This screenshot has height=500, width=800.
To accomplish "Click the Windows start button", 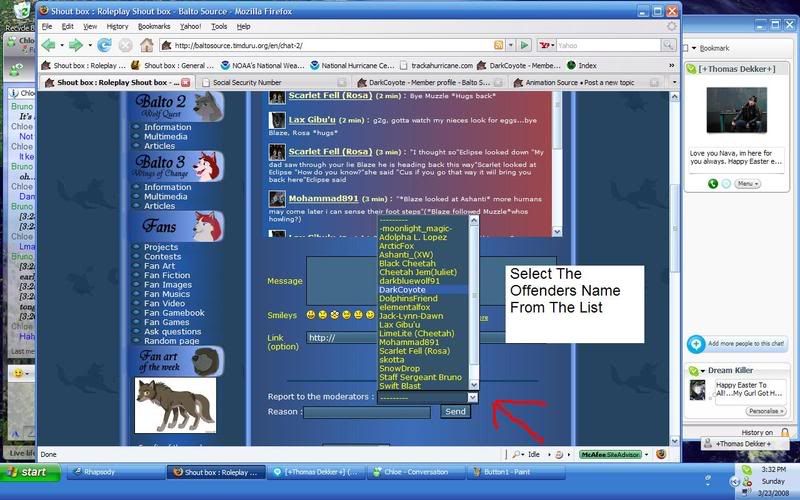I will click(29, 472).
